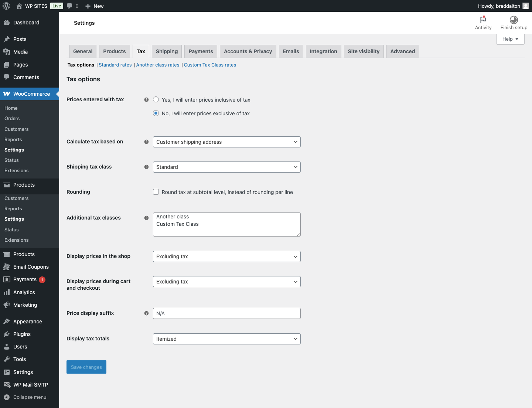Click the Finish setup progress icon
Image resolution: width=532 pixels, height=408 pixels.
coord(514,20)
